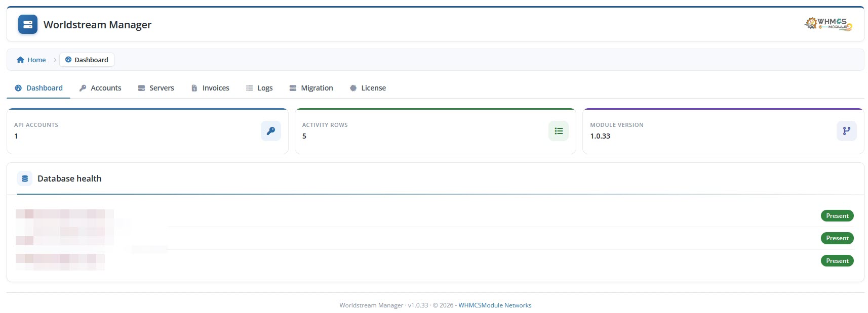Click the list icon in Activity Rows card
Image resolution: width=868 pixels, height=313 pixels.
pos(559,131)
